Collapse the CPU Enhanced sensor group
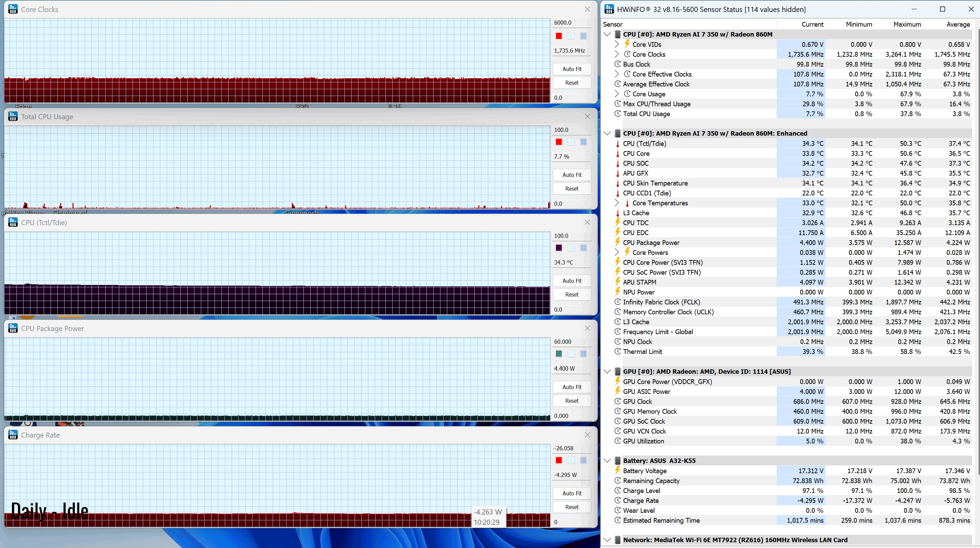 (x=607, y=134)
